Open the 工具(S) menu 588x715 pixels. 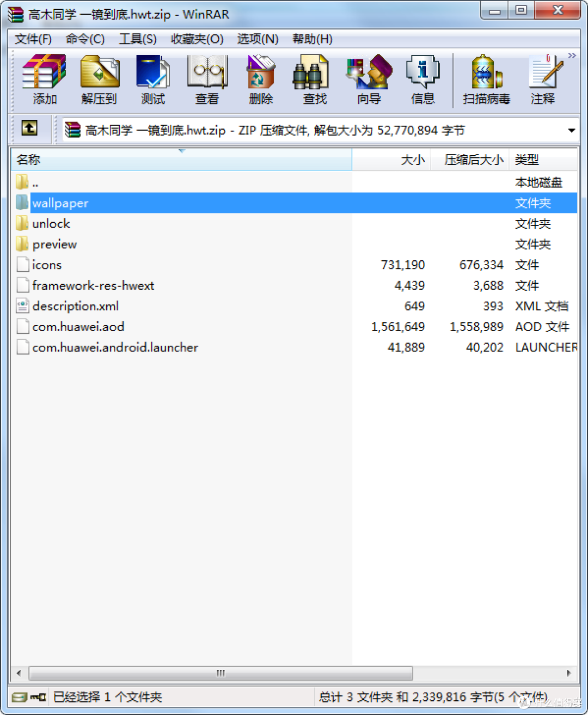[138, 39]
